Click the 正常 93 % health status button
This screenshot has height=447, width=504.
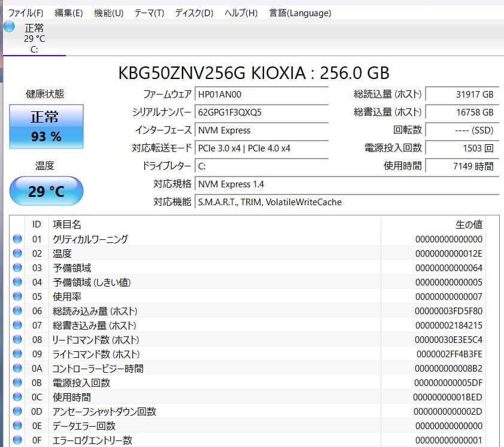click(46, 126)
